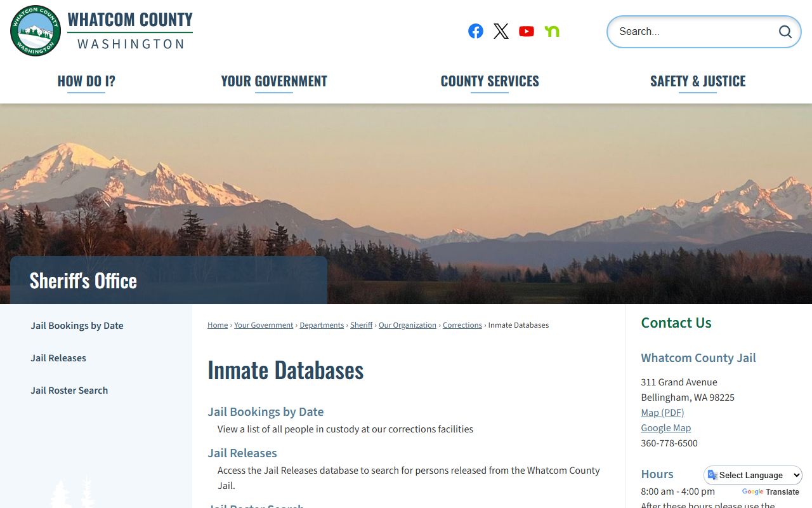812x508 pixels.
Task: Click the search magnifier icon
Action: 785,32
